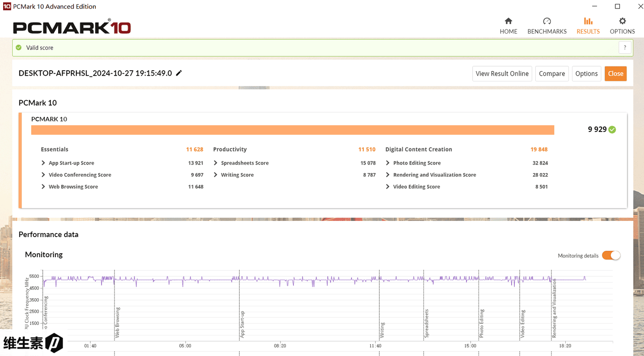Click the pencil icon to rename result
The width and height of the screenshot is (644, 356).
point(179,73)
